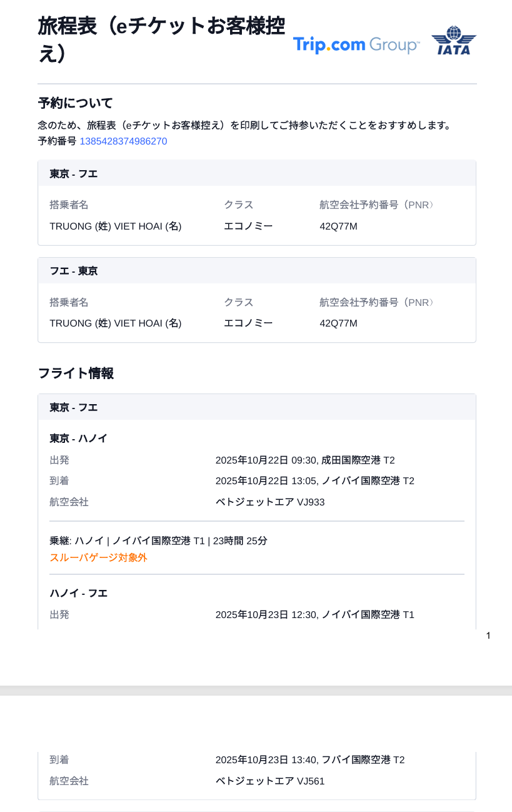Click the IATA logo

click(x=454, y=41)
